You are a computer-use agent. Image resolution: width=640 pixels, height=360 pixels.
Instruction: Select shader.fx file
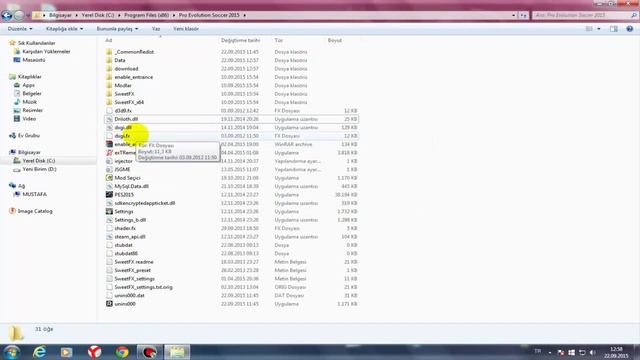coord(125,228)
